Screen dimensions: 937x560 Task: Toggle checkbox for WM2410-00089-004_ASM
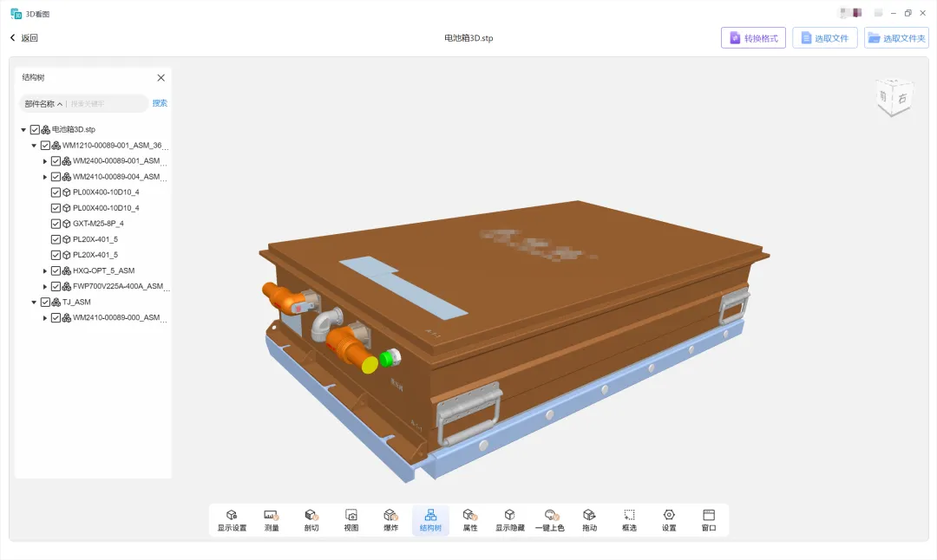(56, 177)
